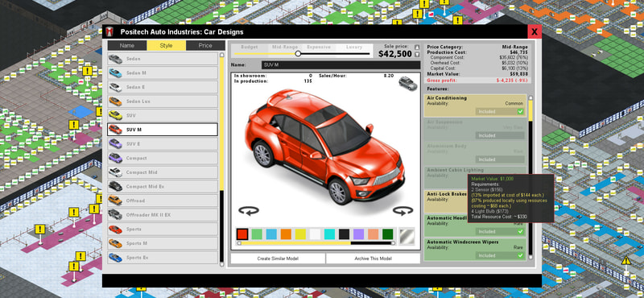The width and height of the screenshot is (644, 298).
Task: Sort designs by the Name tab
Action: pos(127,46)
